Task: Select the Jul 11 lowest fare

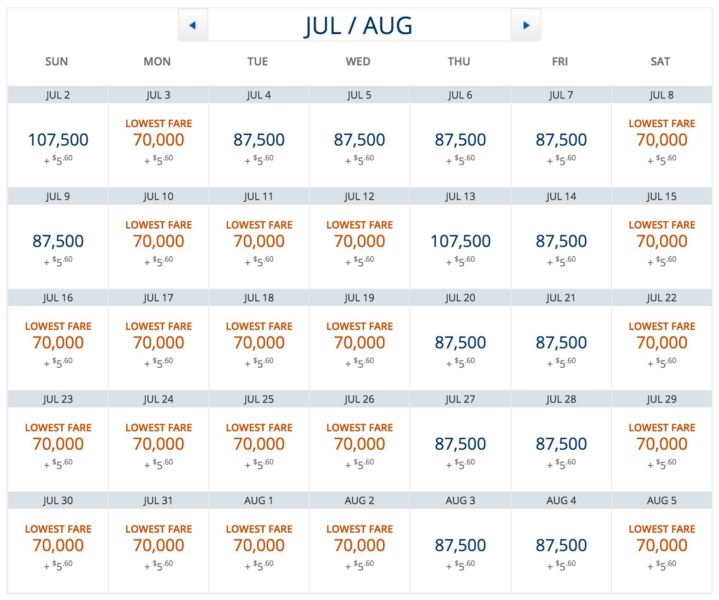Action: click(x=259, y=242)
